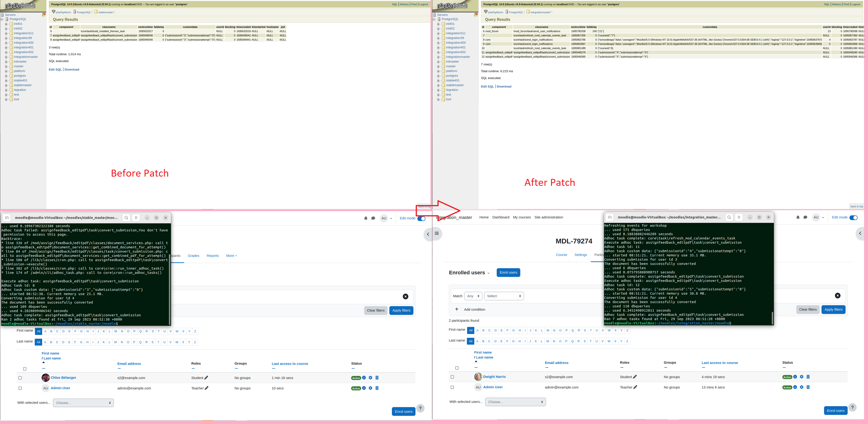
Task: Click new tab icon in integration_master terminal
Action: 610,217
